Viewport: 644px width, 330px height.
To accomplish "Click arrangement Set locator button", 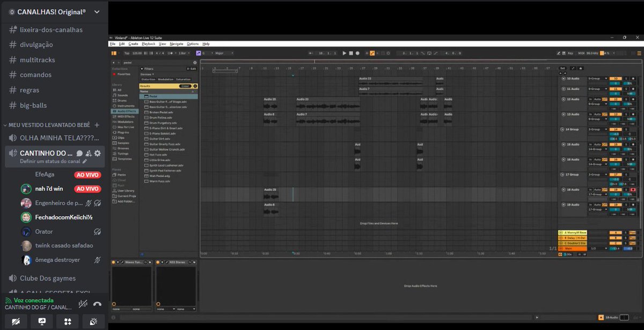I will click(x=562, y=68).
